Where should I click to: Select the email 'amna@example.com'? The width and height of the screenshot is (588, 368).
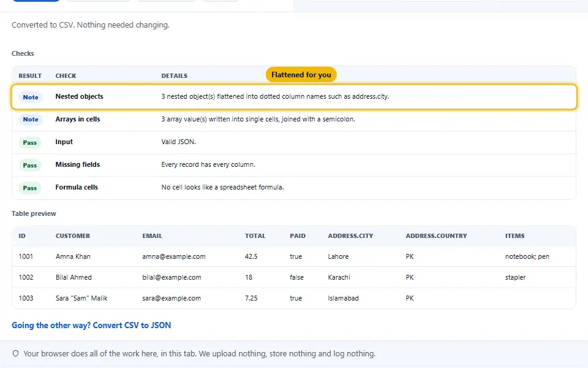point(173,256)
